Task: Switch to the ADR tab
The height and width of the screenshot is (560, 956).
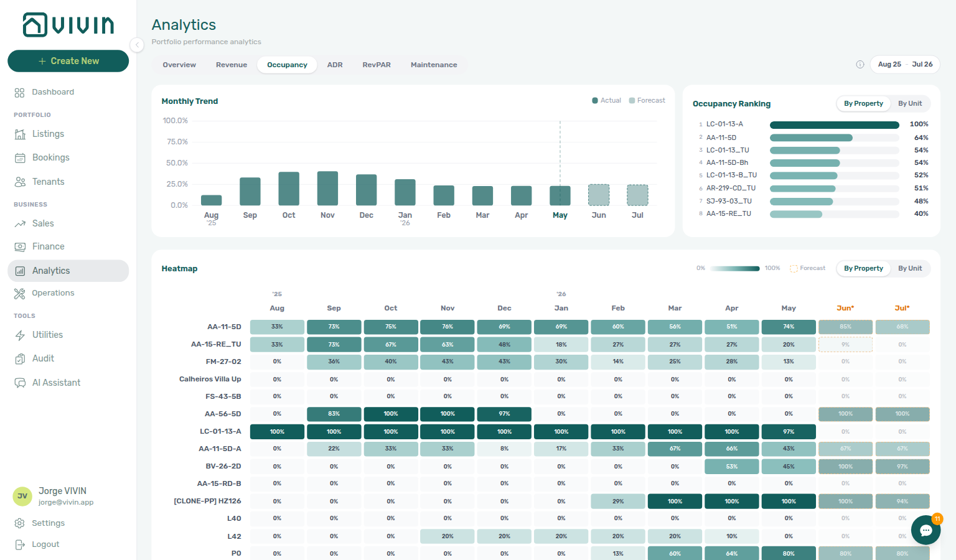Action: point(335,65)
